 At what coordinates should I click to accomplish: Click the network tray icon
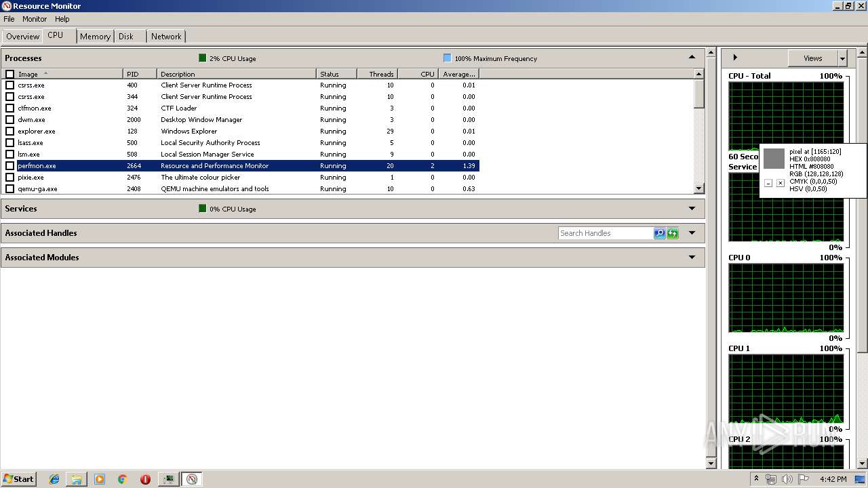point(771,479)
